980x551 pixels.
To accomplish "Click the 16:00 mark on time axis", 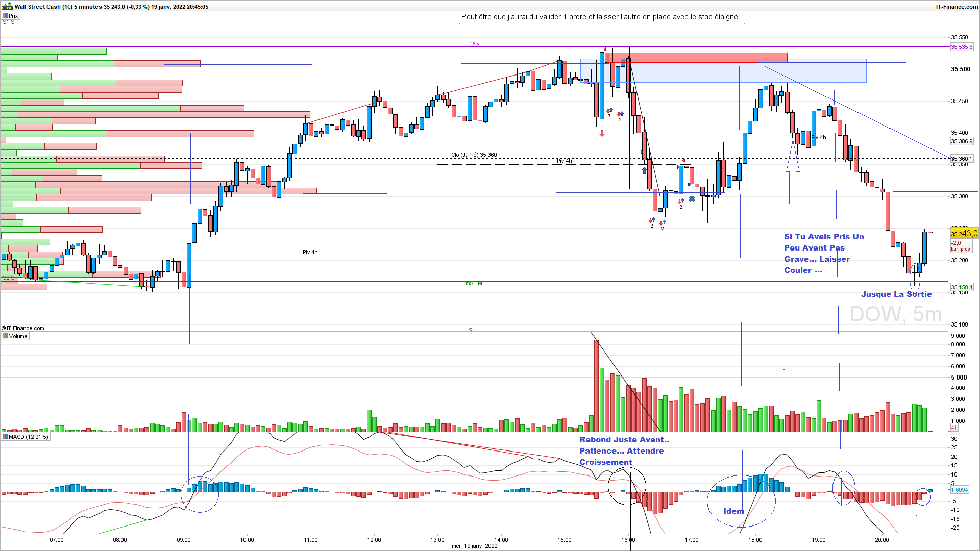I will (628, 540).
